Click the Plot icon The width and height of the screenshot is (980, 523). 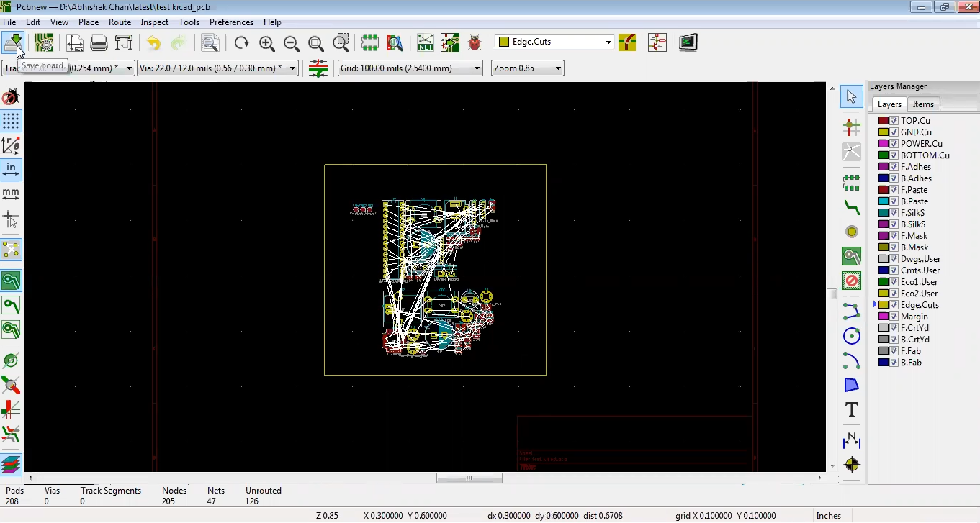tap(124, 42)
